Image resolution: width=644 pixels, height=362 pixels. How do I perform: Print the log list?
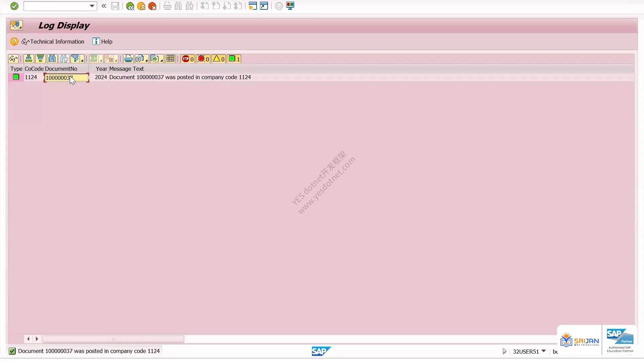pyautogui.click(x=128, y=59)
